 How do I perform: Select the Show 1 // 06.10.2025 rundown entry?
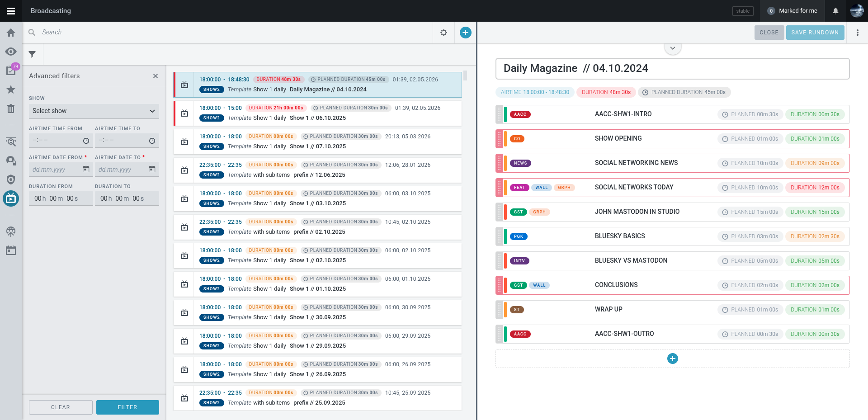(318, 113)
